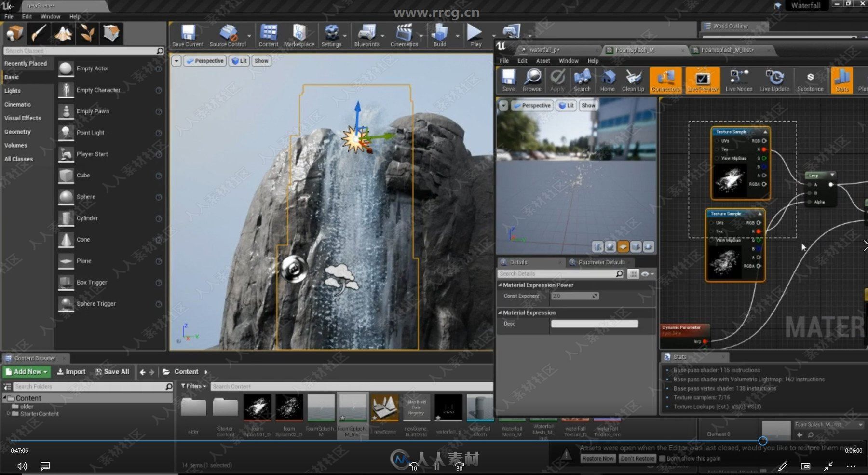The width and height of the screenshot is (868, 475).
Task: Click the video progress slider handle
Action: (762, 441)
